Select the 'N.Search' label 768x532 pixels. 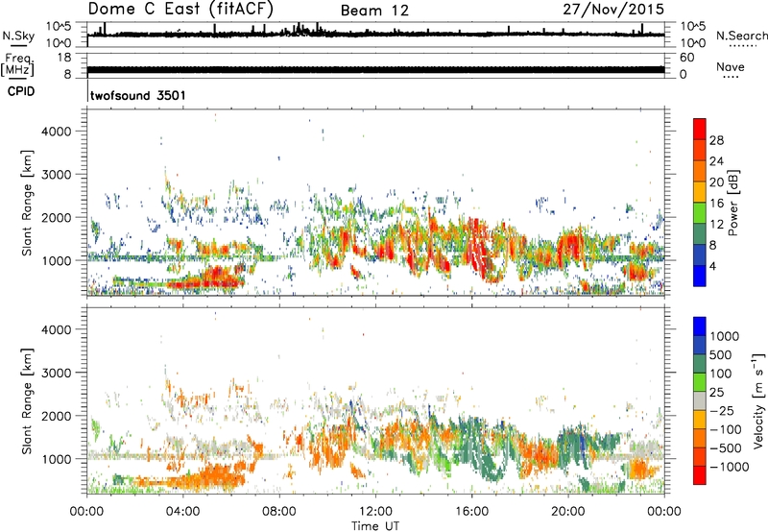(x=741, y=36)
